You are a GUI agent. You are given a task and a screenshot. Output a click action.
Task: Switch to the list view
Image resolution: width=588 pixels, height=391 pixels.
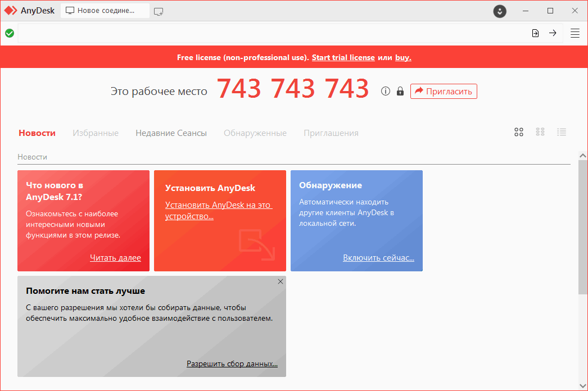pyautogui.click(x=562, y=132)
